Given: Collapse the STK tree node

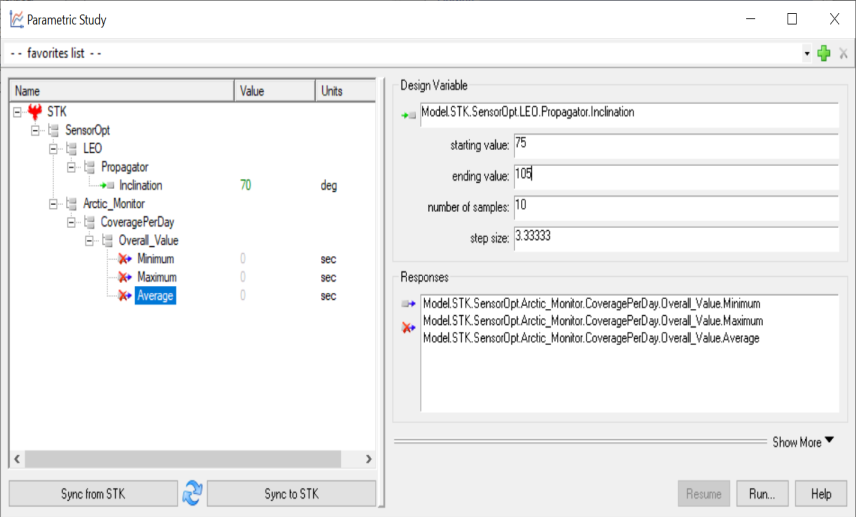Looking at the screenshot, I should [17, 112].
